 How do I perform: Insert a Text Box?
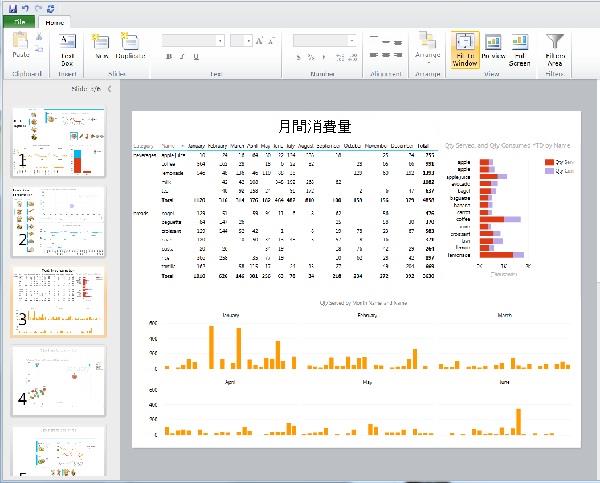[x=67, y=50]
